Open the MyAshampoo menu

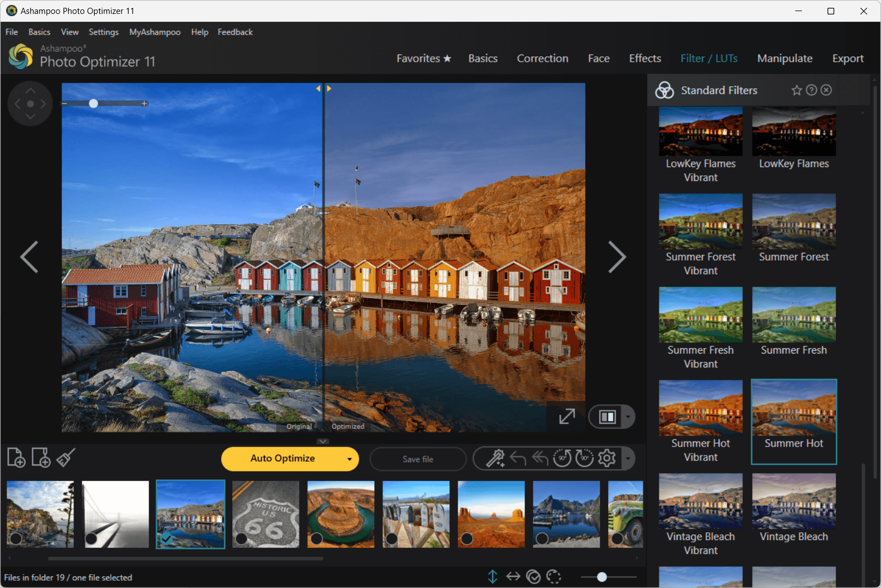(x=155, y=32)
